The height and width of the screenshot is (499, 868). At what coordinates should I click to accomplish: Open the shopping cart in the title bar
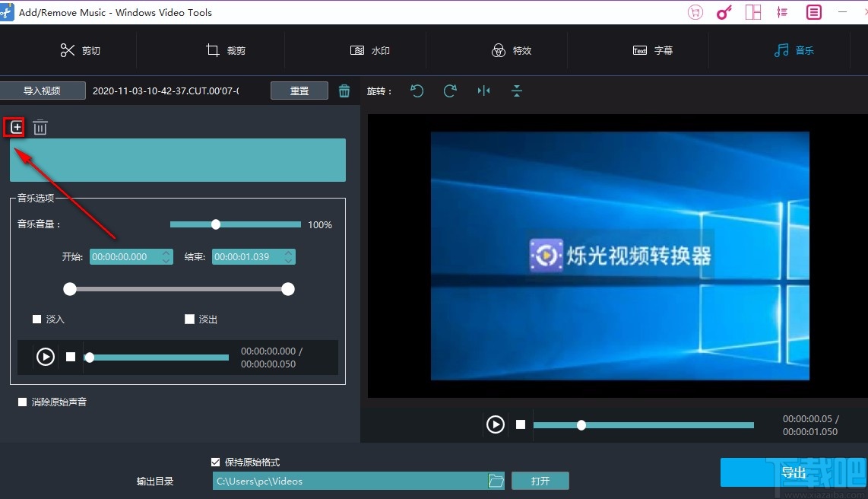695,11
